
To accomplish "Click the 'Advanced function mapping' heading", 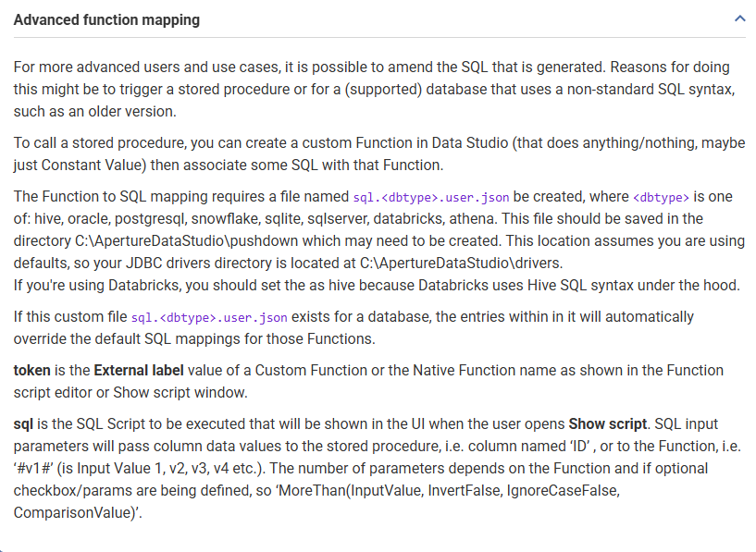I will [x=106, y=19].
